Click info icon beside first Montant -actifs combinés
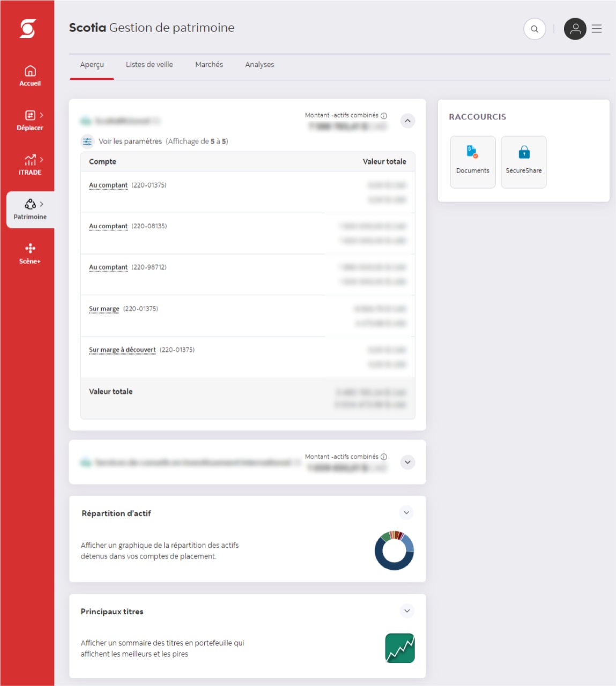Viewport: 616px width, 686px height. (x=384, y=116)
